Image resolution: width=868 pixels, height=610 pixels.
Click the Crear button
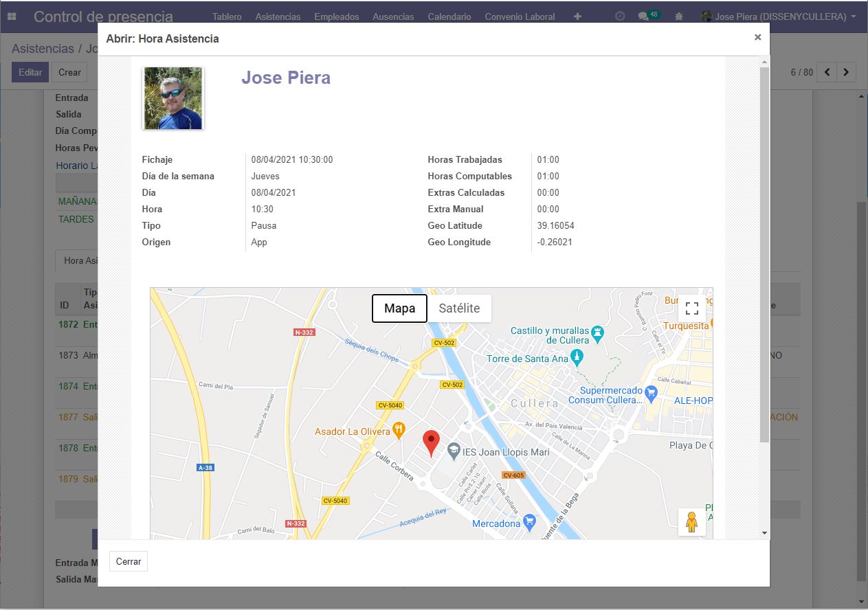69,72
